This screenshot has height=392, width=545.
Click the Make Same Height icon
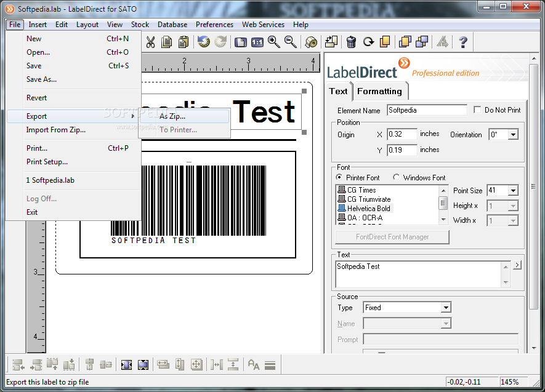click(180, 364)
